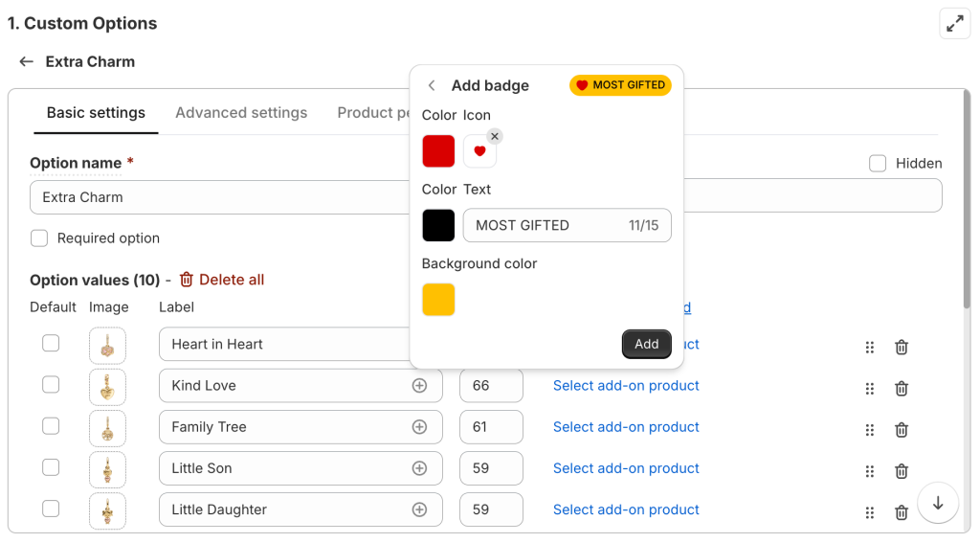Check the Required option checkbox
Image resolution: width=980 pixels, height=543 pixels.
[x=39, y=238]
